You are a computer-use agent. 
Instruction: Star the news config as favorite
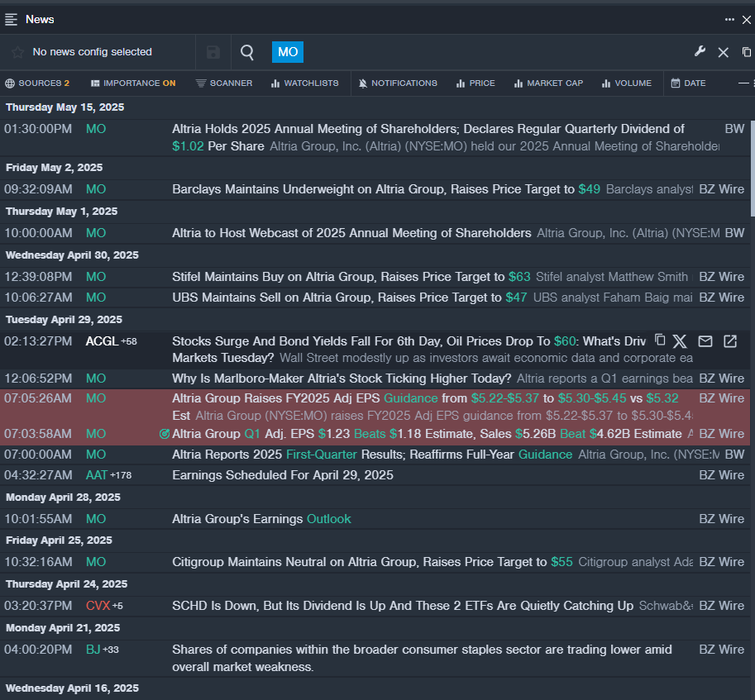pyautogui.click(x=18, y=52)
